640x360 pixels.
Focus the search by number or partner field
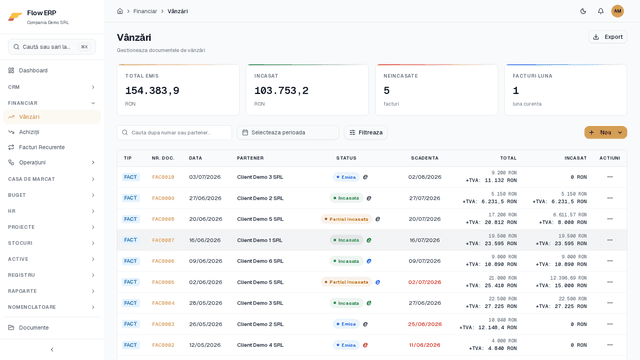(174, 132)
